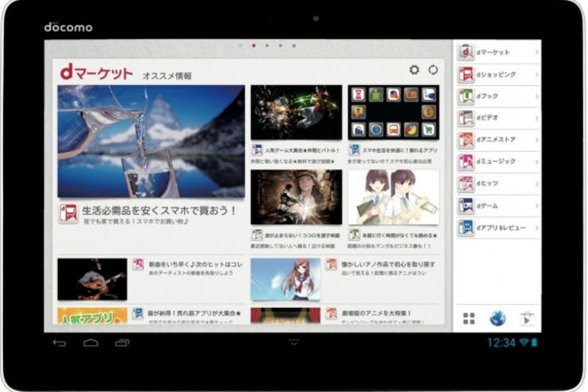Expand the dアニメストア row chevron
588x392 pixels.
click(536, 139)
